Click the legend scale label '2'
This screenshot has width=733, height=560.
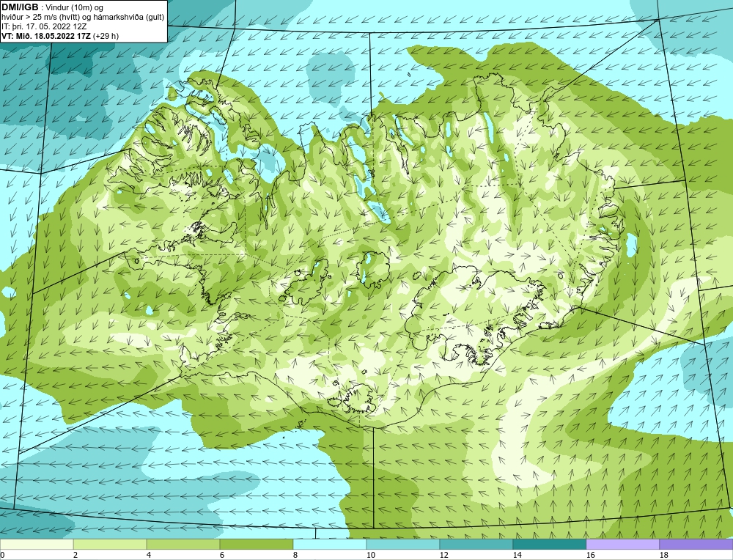click(x=75, y=556)
